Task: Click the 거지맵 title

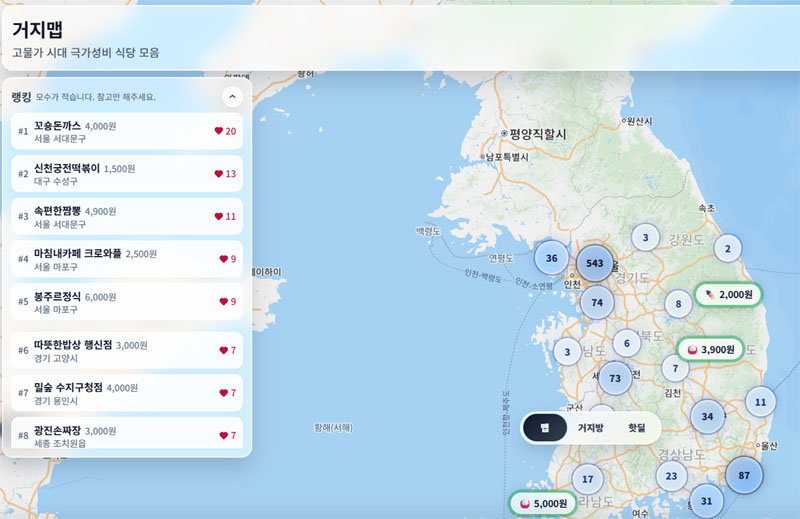Action: (37, 29)
